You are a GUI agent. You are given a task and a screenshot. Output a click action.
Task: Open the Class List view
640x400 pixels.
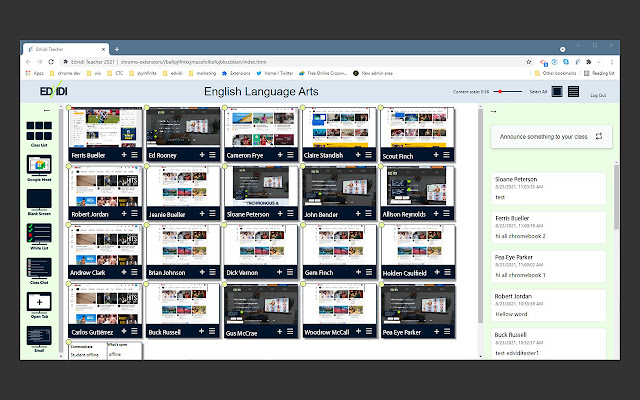39,131
